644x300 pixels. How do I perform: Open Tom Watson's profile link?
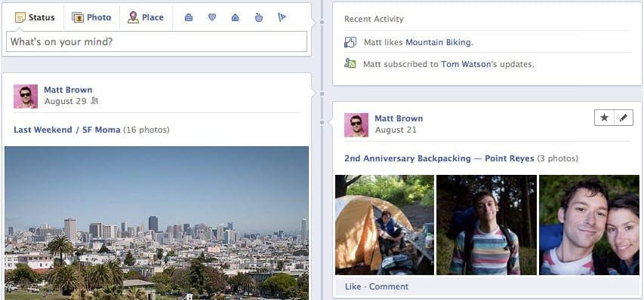coord(466,64)
